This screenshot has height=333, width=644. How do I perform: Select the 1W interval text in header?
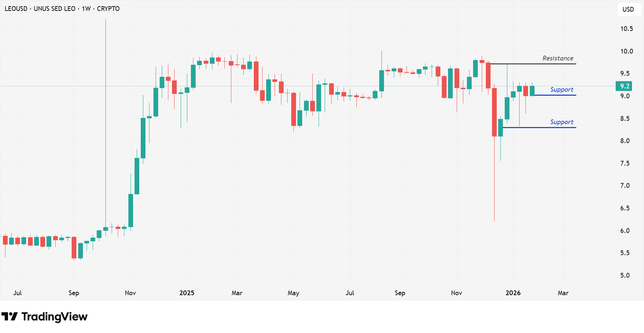click(x=86, y=9)
